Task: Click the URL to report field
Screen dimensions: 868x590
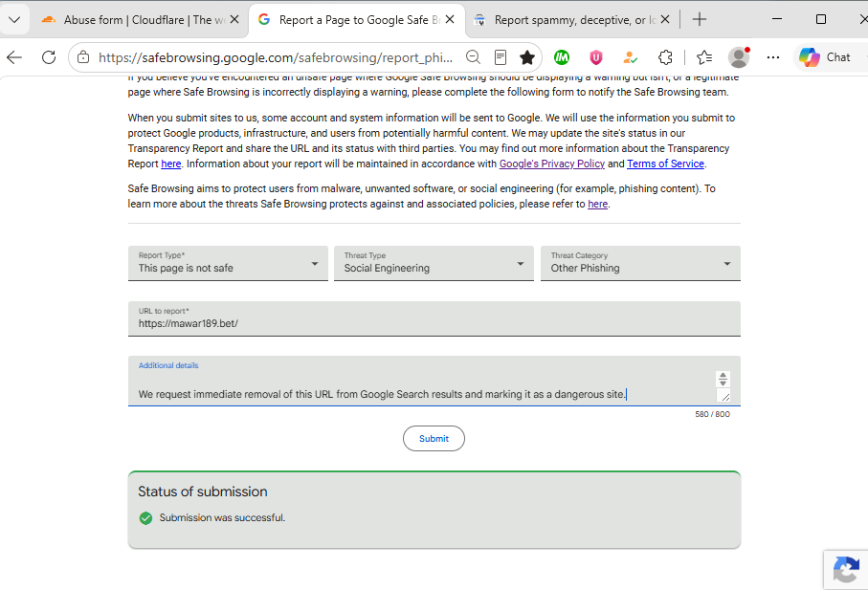Action: click(434, 318)
